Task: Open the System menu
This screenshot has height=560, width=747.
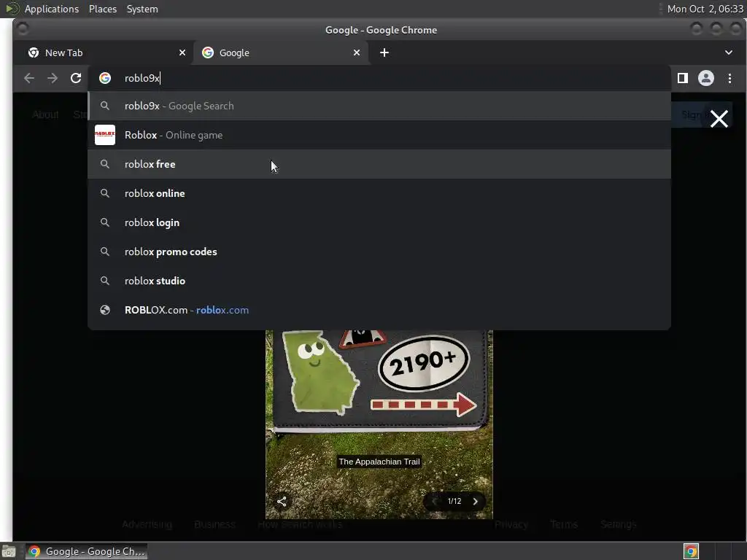Action: [x=142, y=9]
